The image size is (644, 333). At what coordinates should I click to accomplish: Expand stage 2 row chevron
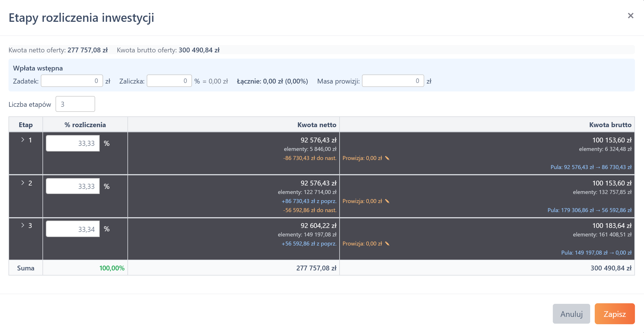click(23, 183)
